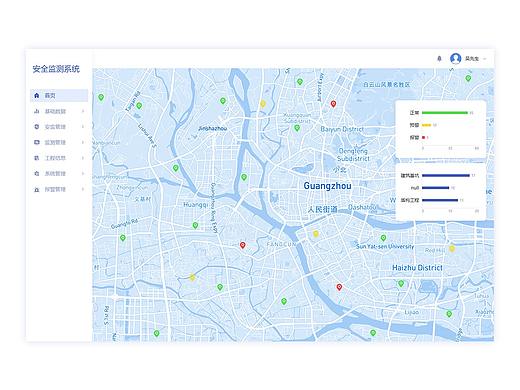This screenshot has width=520, height=390.
Task: Click the home icon beside 首页
Action: (x=37, y=95)
